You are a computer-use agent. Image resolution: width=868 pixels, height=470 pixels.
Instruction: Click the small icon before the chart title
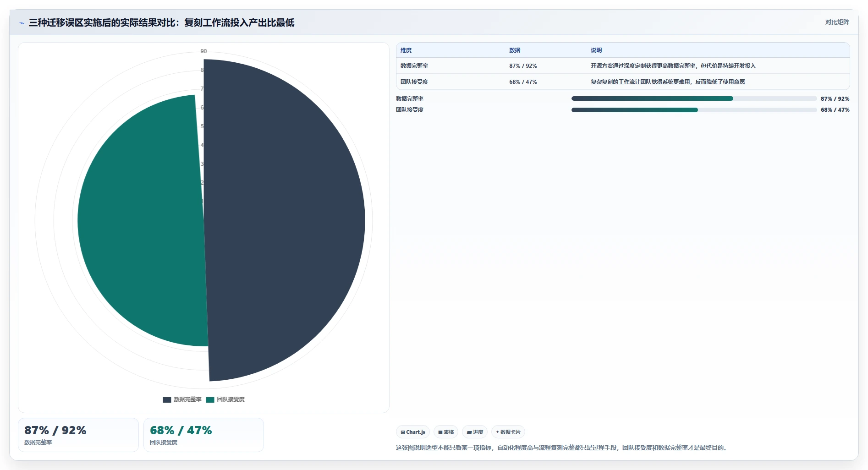pos(22,23)
